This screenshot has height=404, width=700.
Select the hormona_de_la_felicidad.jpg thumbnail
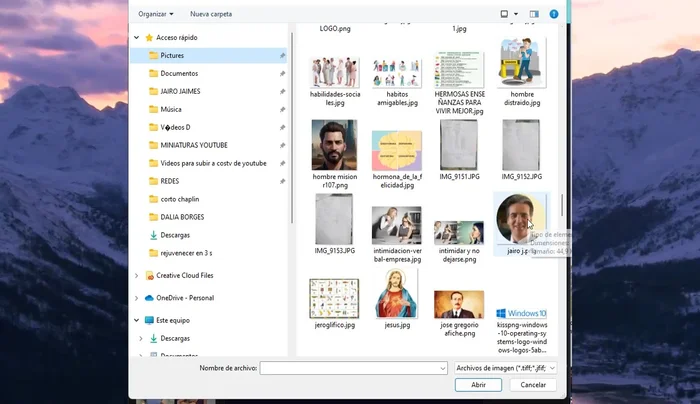[x=397, y=150]
